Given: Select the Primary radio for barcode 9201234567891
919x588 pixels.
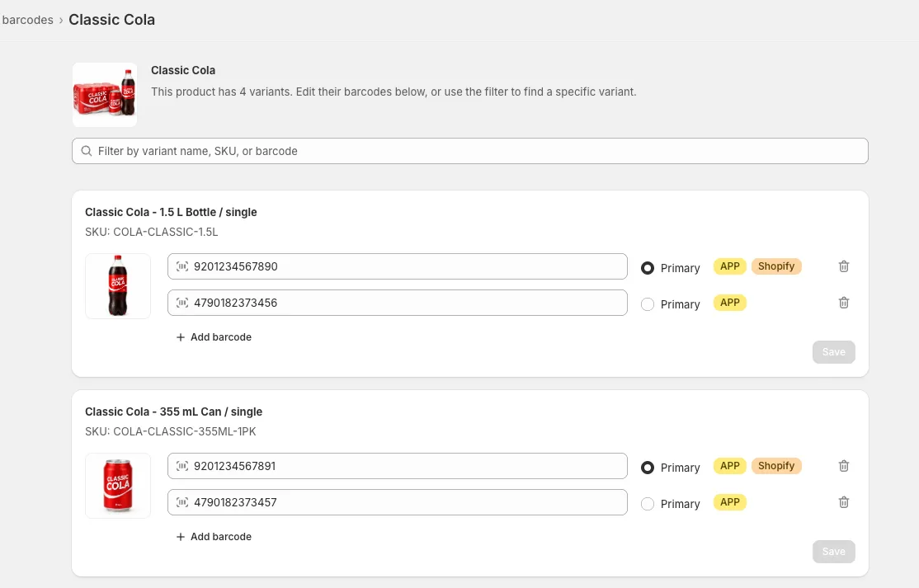Looking at the screenshot, I should [647, 468].
